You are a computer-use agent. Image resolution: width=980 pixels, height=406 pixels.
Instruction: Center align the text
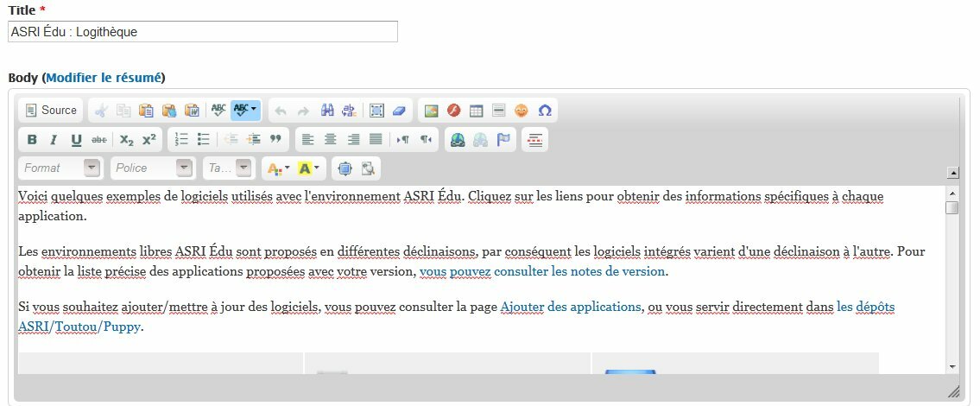330,139
